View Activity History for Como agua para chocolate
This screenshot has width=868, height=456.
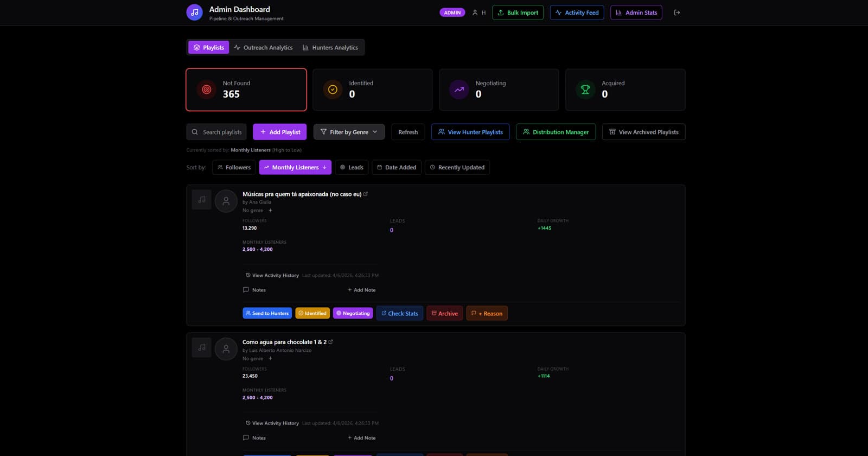point(272,423)
